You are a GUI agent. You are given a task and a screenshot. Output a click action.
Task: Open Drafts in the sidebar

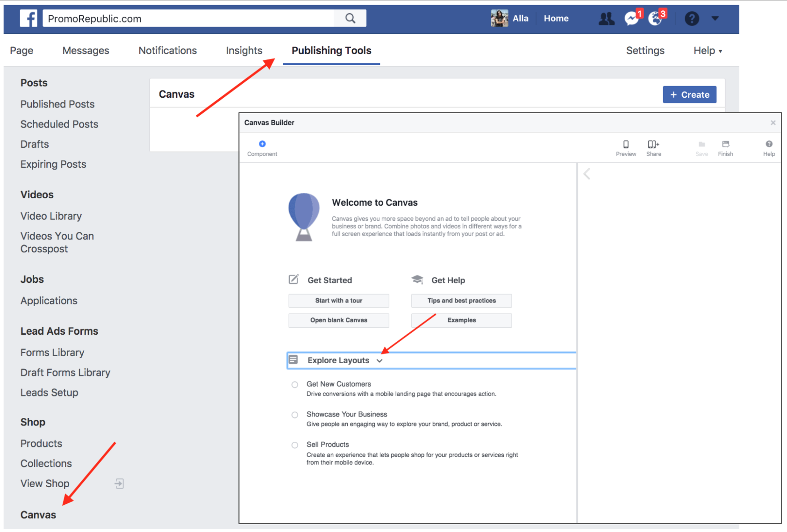[35, 144]
